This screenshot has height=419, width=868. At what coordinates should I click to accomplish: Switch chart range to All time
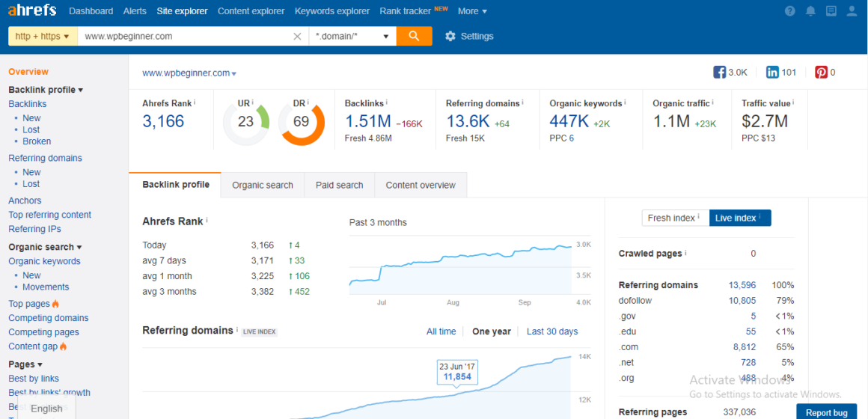tap(441, 331)
